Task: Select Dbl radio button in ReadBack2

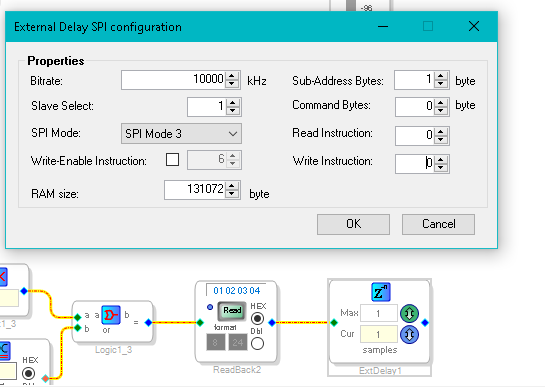Action: 257,344
